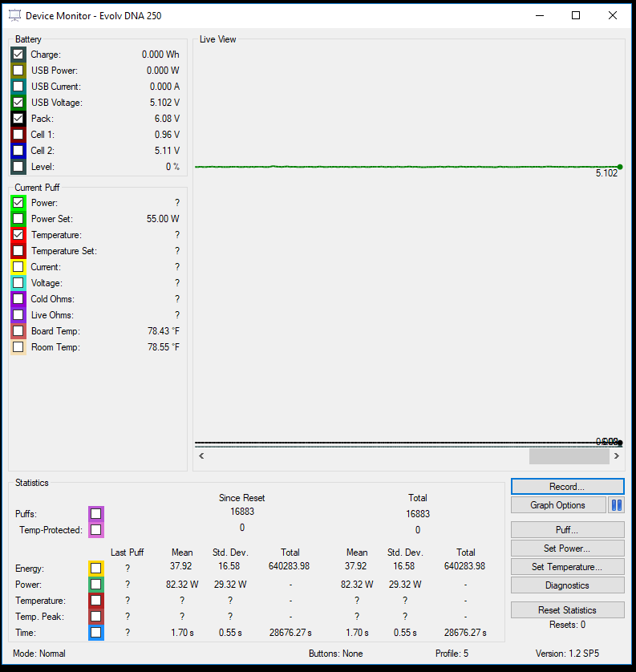Uncheck the Charge checkbox in Battery
636x672 pixels.
point(18,55)
